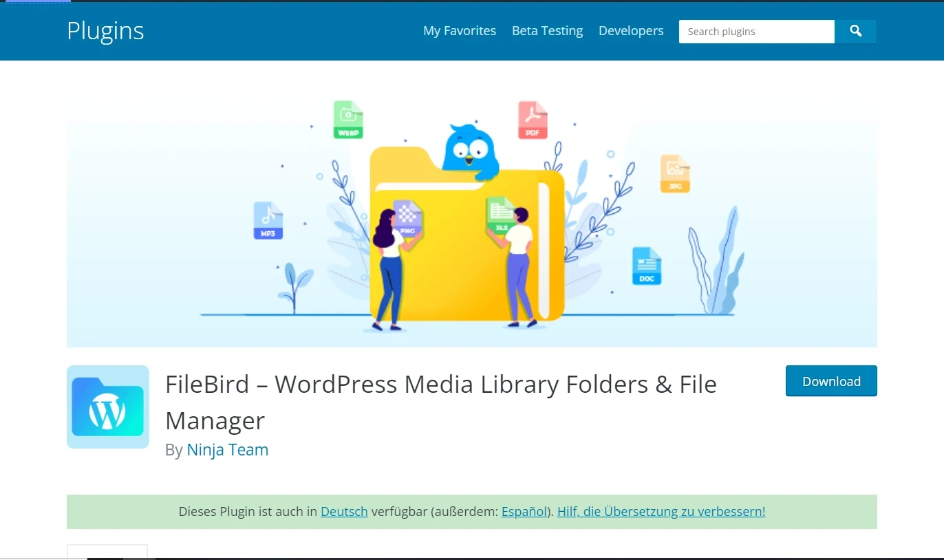The height and width of the screenshot is (560, 944).
Task: Click the DOC file icon in banner
Action: point(647,266)
